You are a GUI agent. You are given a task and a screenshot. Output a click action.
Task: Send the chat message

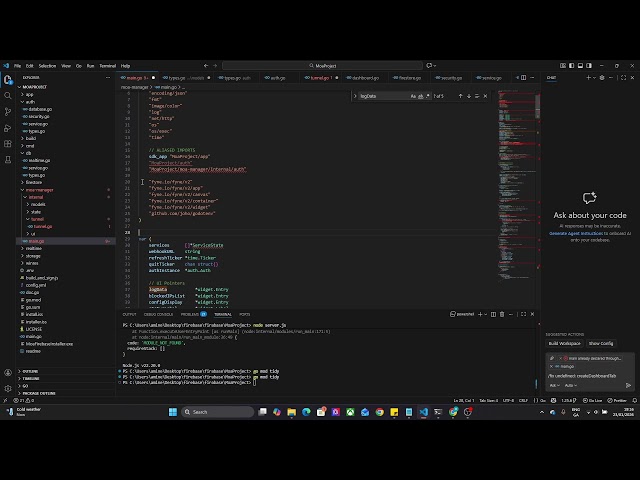pos(628,385)
